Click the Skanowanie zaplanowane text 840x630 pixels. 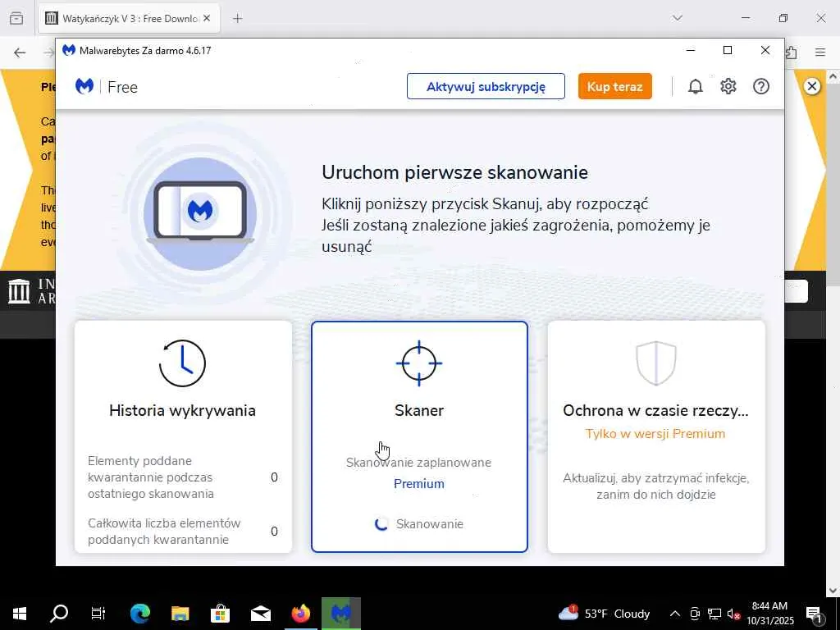click(x=418, y=463)
